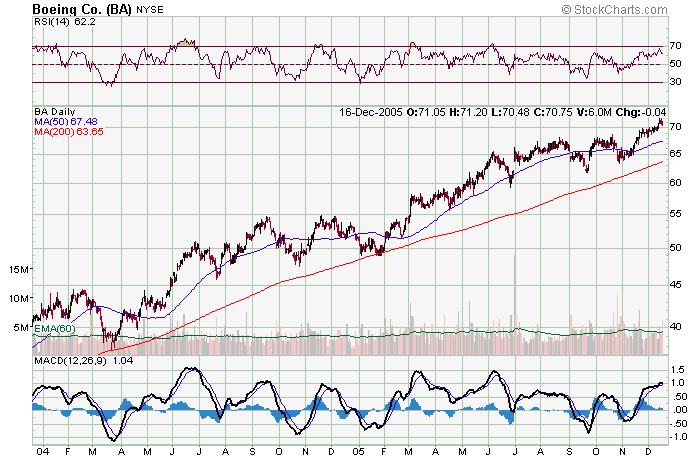
Task: Click the H:71.20 high value
Action: pos(468,112)
